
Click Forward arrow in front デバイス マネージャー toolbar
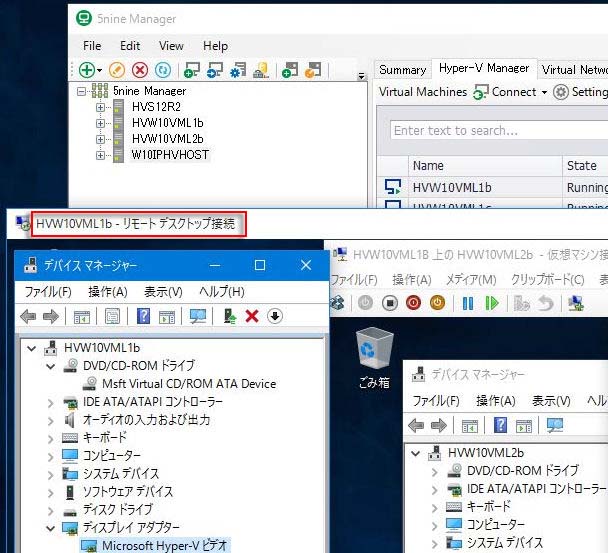click(51, 316)
